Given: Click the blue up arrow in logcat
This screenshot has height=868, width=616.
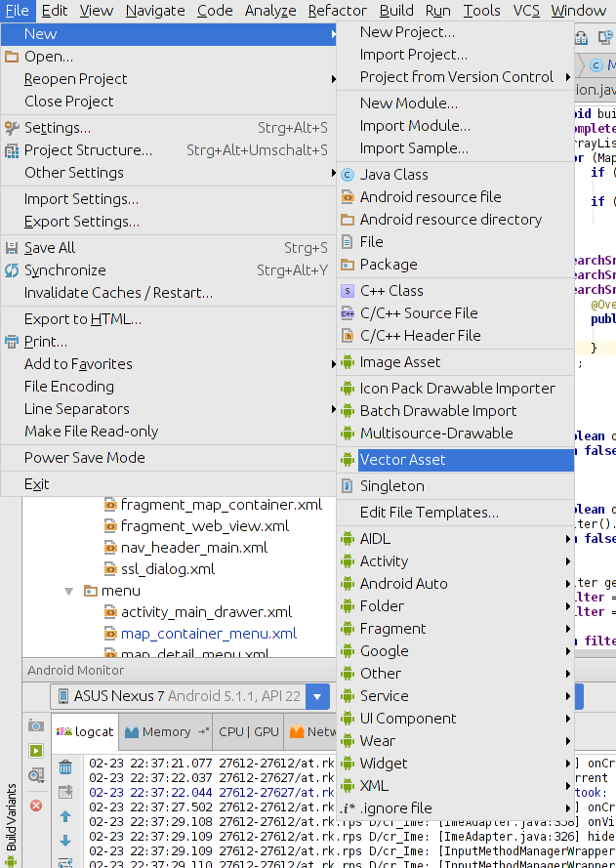Looking at the screenshot, I should click(65, 816).
